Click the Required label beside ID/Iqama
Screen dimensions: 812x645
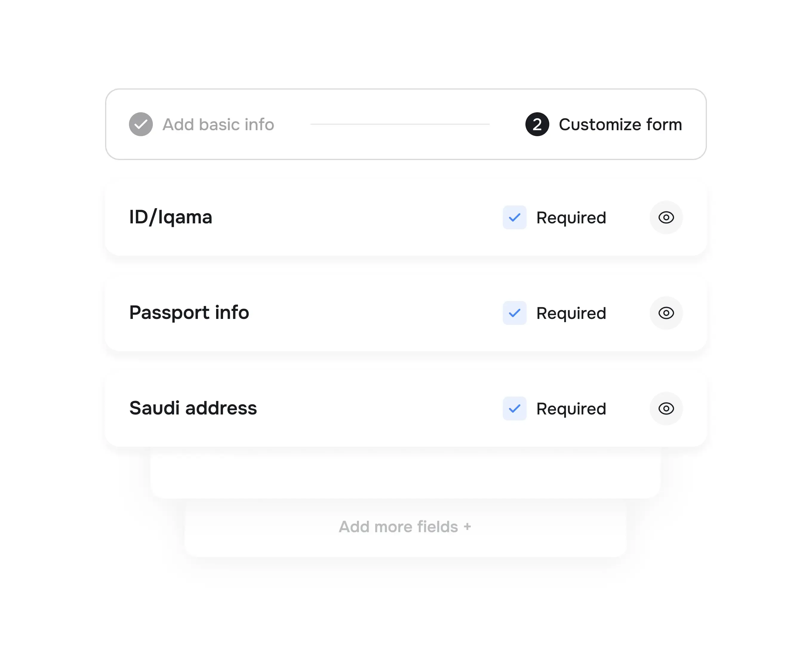point(571,218)
